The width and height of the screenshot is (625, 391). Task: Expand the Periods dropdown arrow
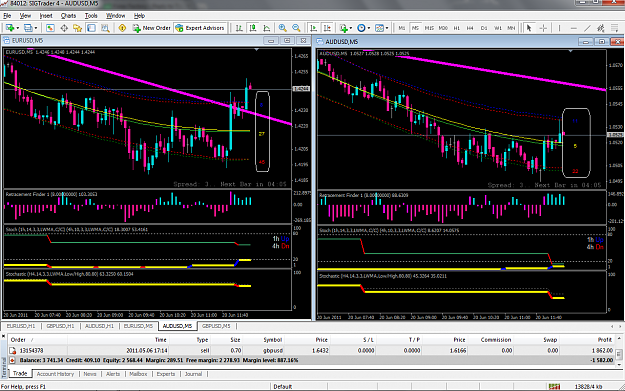click(369, 28)
